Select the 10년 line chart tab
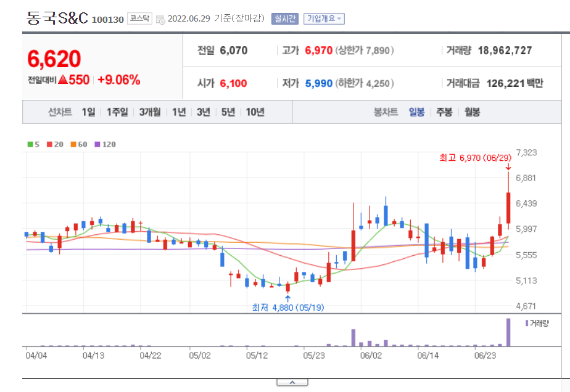The image size is (570, 392). click(255, 112)
